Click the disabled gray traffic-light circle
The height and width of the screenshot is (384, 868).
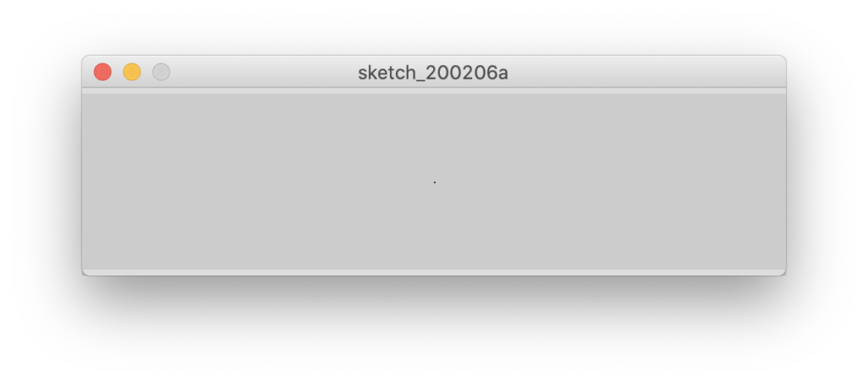click(161, 72)
